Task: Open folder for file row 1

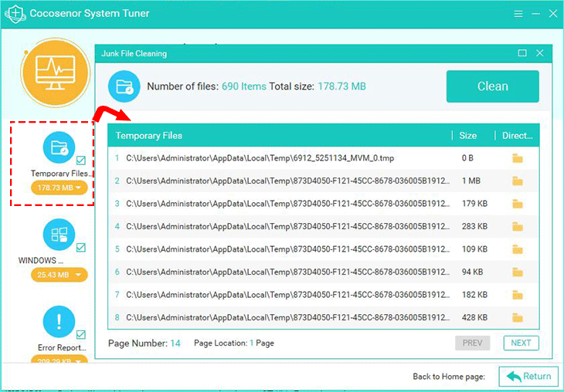Action: 517,158
